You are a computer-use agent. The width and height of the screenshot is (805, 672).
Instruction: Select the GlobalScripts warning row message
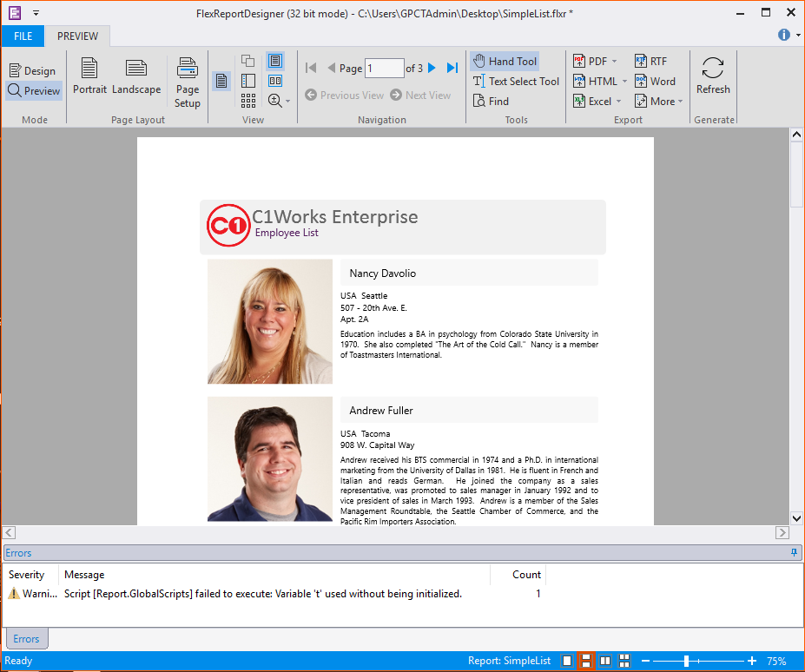(263, 594)
